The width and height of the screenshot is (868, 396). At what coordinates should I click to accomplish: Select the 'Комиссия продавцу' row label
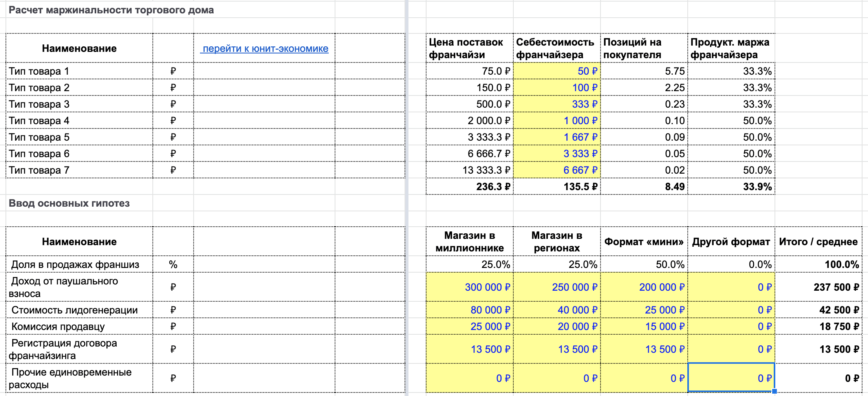coord(58,326)
